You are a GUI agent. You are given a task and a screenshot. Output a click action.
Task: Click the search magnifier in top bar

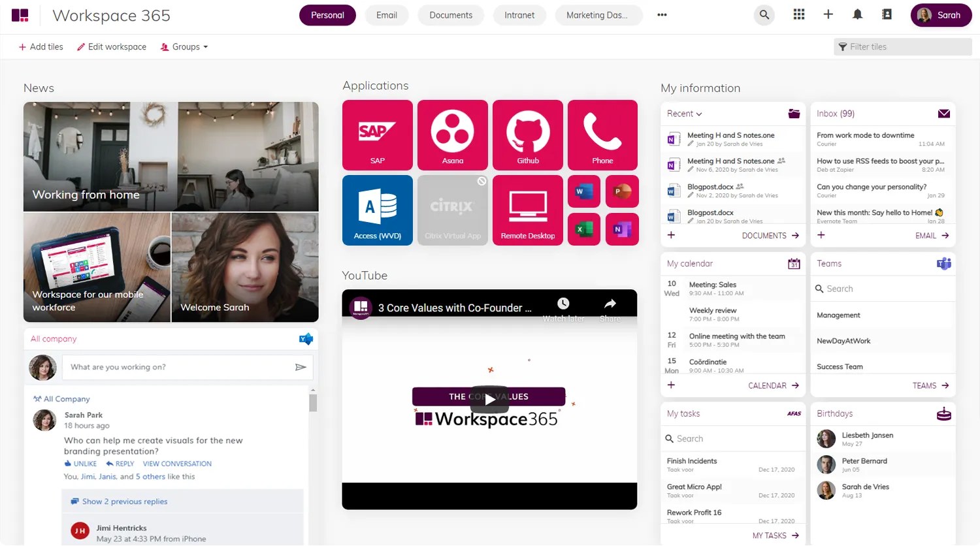(764, 15)
